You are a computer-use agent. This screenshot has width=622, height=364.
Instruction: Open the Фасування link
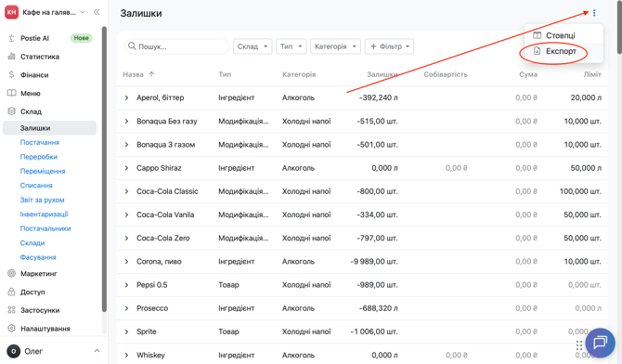(38, 257)
